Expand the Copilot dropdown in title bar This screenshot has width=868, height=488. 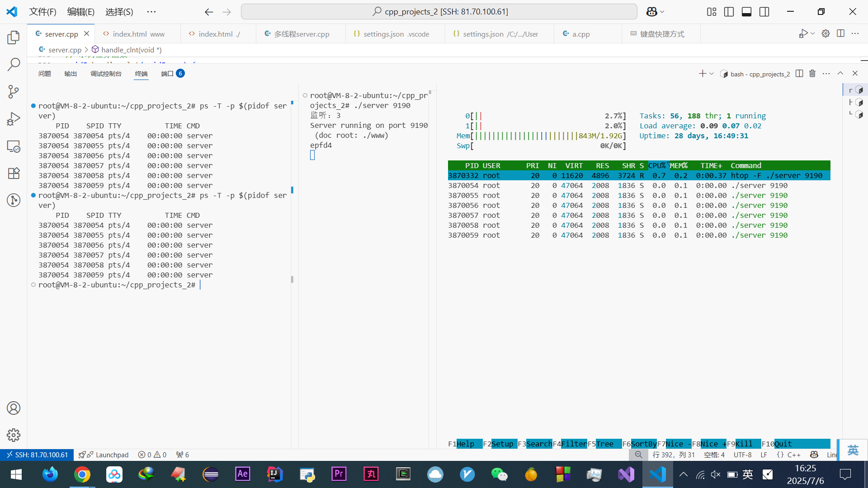point(662,12)
